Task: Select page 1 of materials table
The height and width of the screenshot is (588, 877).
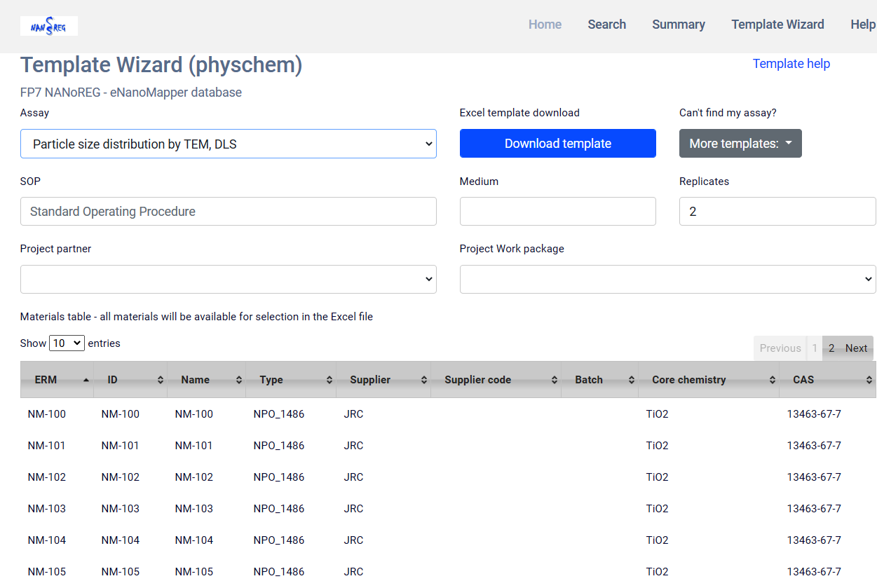Action: pyautogui.click(x=815, y=348)
